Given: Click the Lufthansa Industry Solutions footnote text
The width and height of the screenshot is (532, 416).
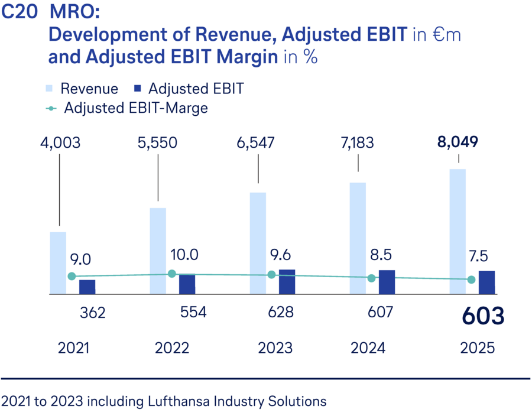Looking at the screenshot, I should click(163, 401).
